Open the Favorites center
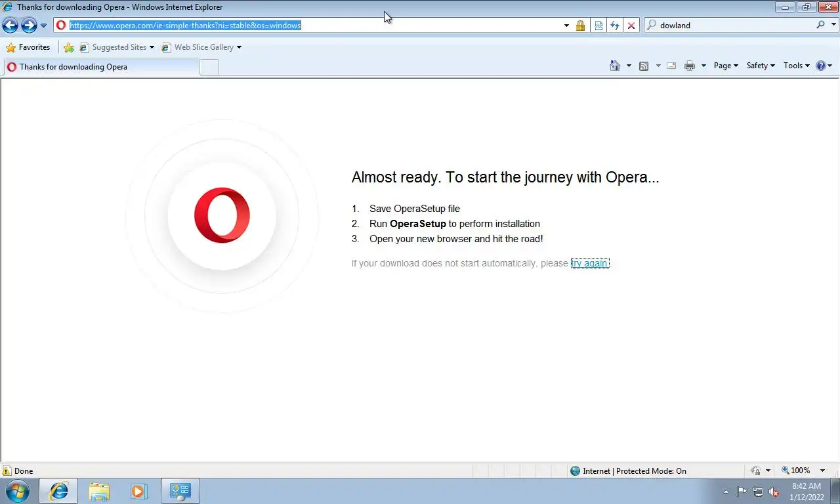This screenshot has width=840, height=504. click(28, 47)
